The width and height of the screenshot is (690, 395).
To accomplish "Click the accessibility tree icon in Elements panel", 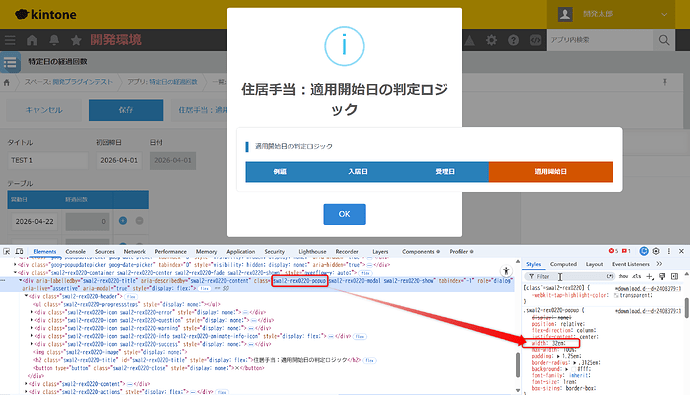I will 506,271.
